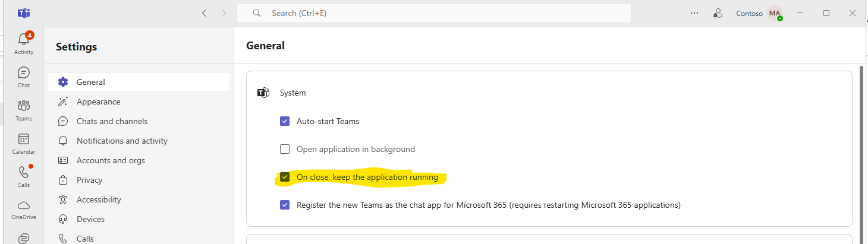This screenshot has height=244, width=868.
Task: Click the Appearance wand icon
Action: click(63, 102)
